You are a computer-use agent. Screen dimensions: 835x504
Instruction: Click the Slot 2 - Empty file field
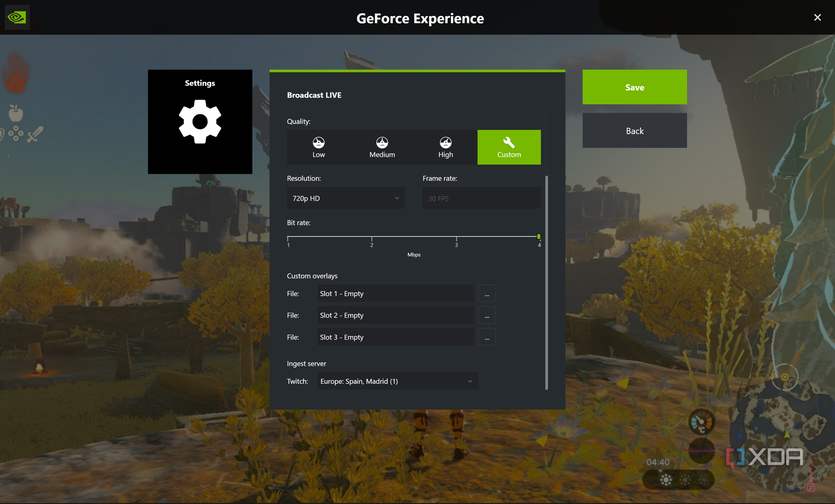tap(395, 315)
